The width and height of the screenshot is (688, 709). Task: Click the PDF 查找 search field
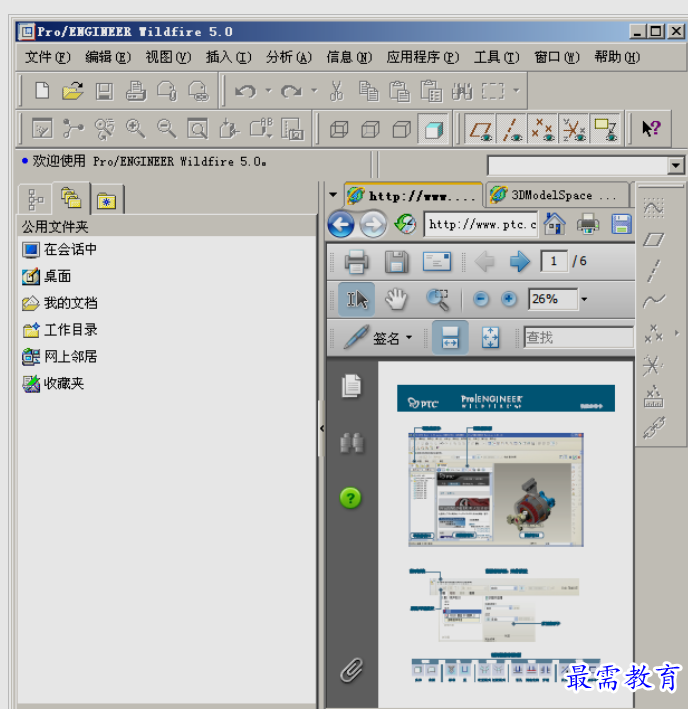tap(579, 337)
